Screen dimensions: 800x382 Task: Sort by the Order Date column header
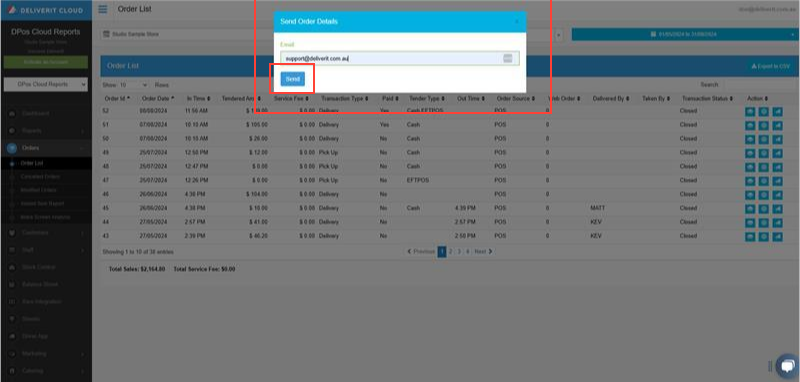(x=158, y=98)
